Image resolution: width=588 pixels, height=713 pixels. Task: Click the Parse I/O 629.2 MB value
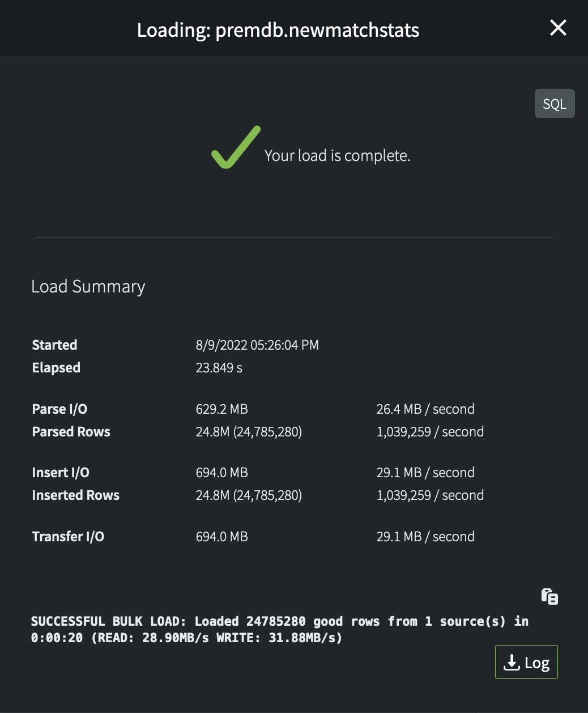[x=221, y=409]
